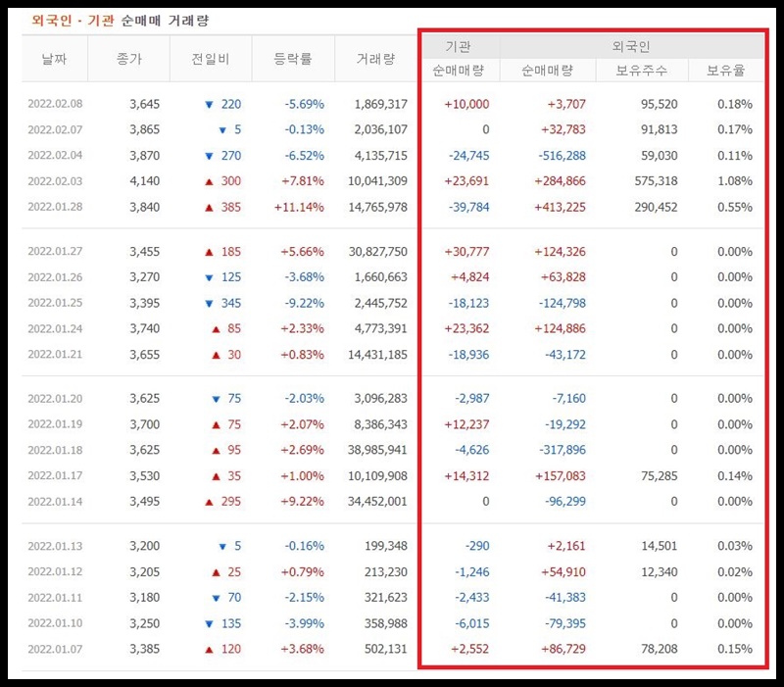784x687 pixels.
Task: Click the 외국인 group header
Action: tap(631, 46)
